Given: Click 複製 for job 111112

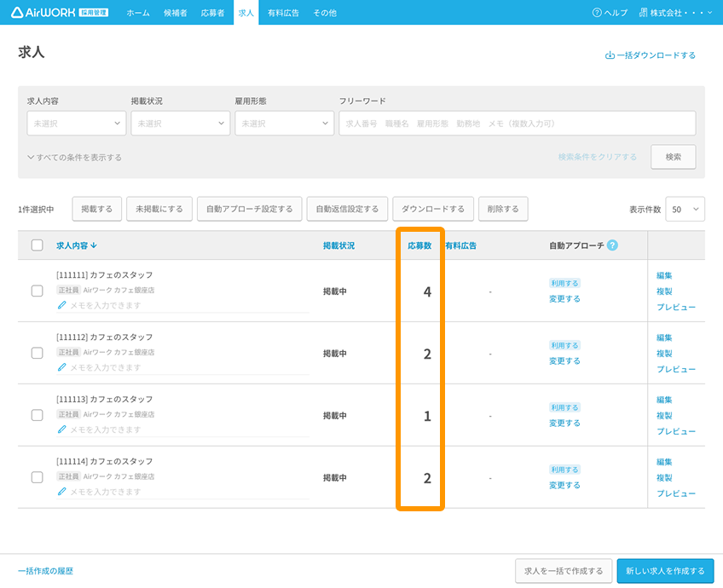Looking at the screenshot, I should tap(664, 354).
